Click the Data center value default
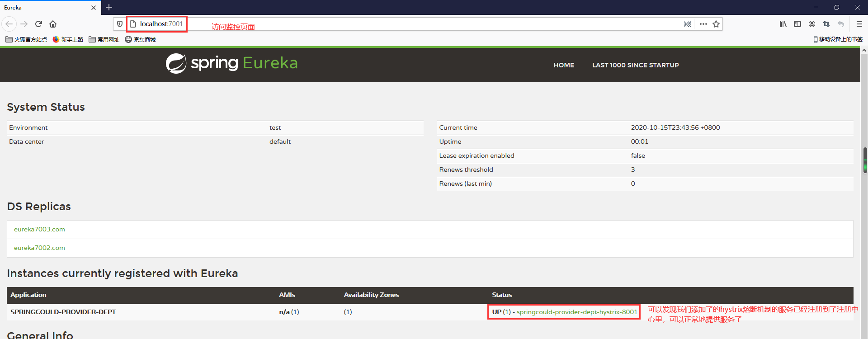 pyautogui.click(x=280, y=141)
